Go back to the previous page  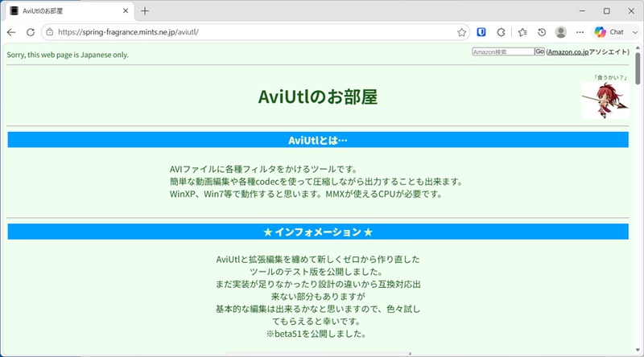click(x=11, y=32)
